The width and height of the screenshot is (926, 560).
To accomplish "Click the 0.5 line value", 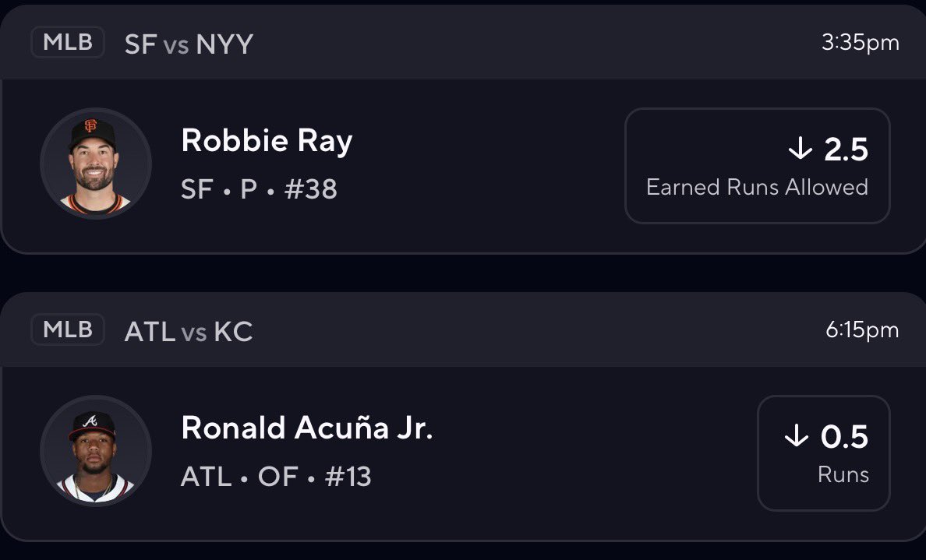I will 844,437.
